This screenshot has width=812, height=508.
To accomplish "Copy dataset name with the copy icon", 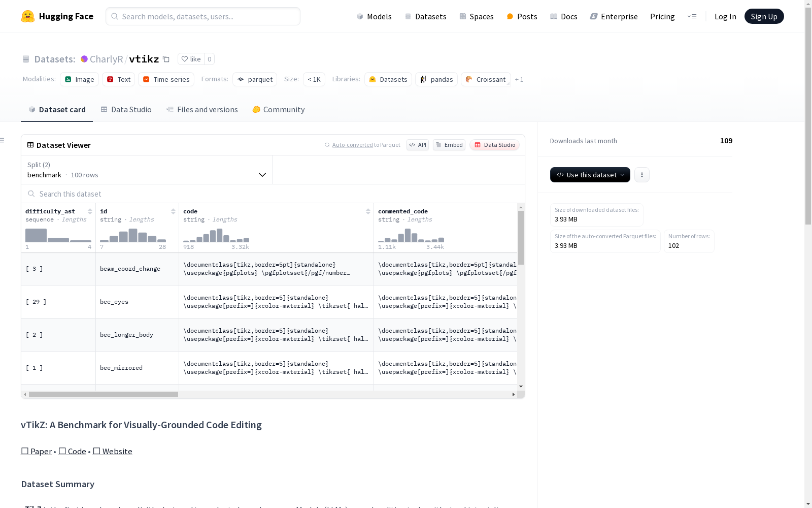I will [166, 59].
